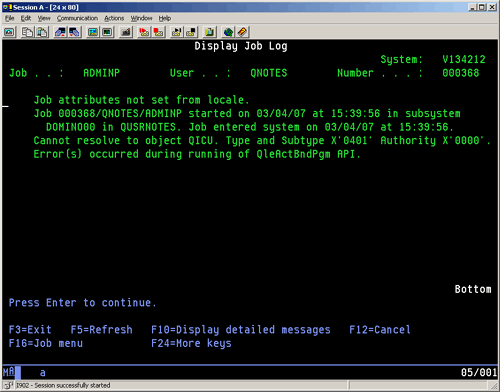Click 'Press Enter to continue.' prompt
500x392 pixels.
pyautogui.click(x=83, y=303)
